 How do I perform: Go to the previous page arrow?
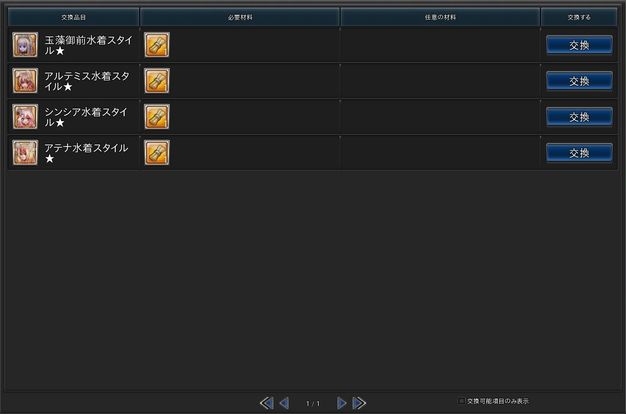tap(284, 403)
